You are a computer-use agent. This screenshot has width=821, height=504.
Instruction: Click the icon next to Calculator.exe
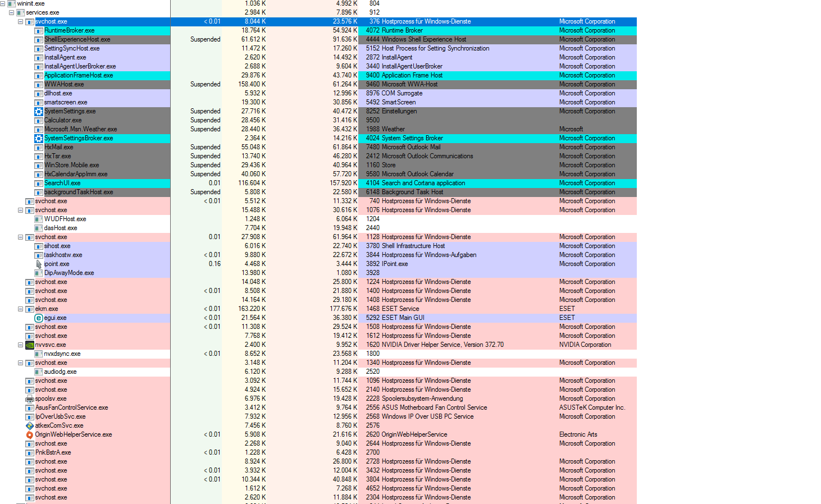[x=39, y=120]
